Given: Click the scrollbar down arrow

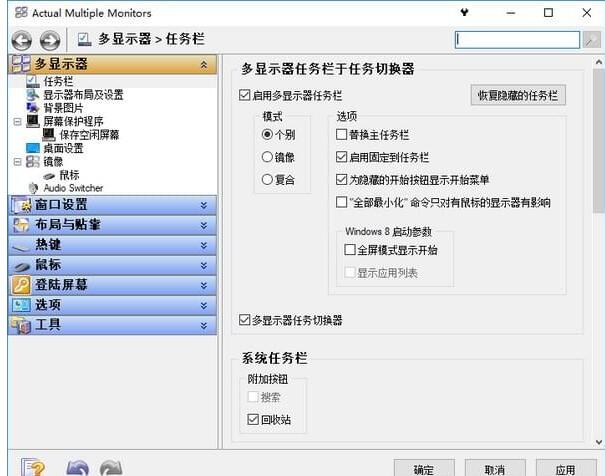Looking at the screenshot, I should (x=599, y=442).
